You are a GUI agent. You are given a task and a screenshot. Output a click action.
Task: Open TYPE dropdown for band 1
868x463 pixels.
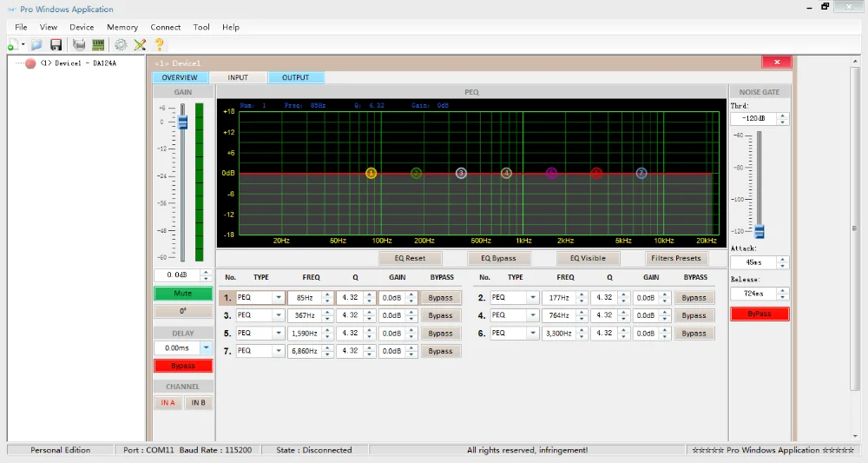coord(279,298)
